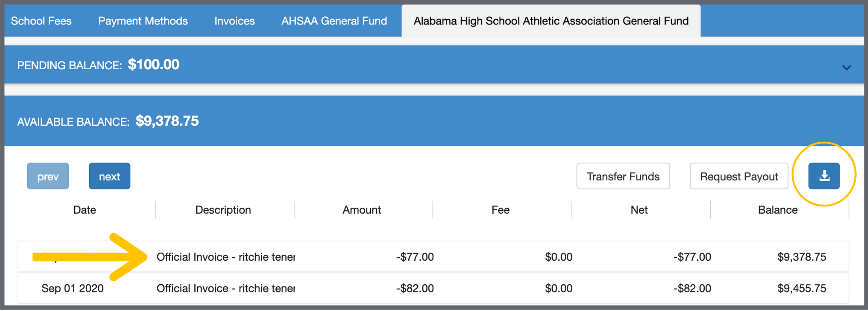Image resolution: width=868 pixels, height=311 pixels.
Task: Select the Sep 01 2020 transaction row
Action: pyautogui.click(x=433, y=288)
